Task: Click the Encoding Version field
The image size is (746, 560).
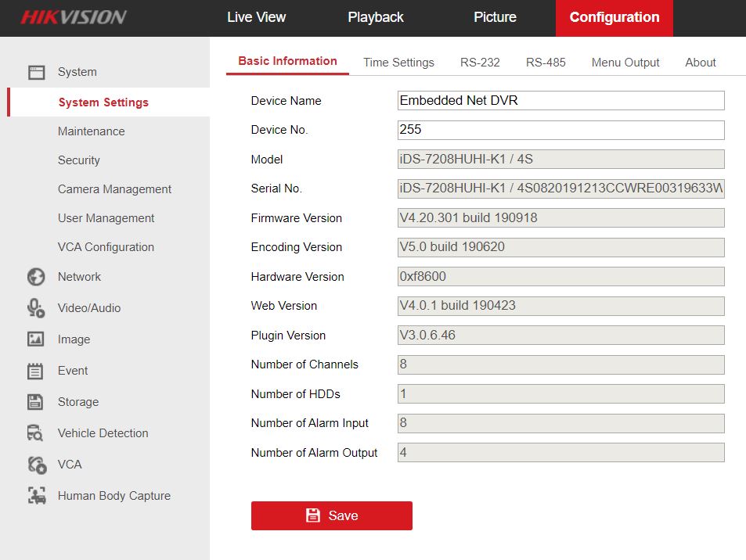Action: click(561, 247)
